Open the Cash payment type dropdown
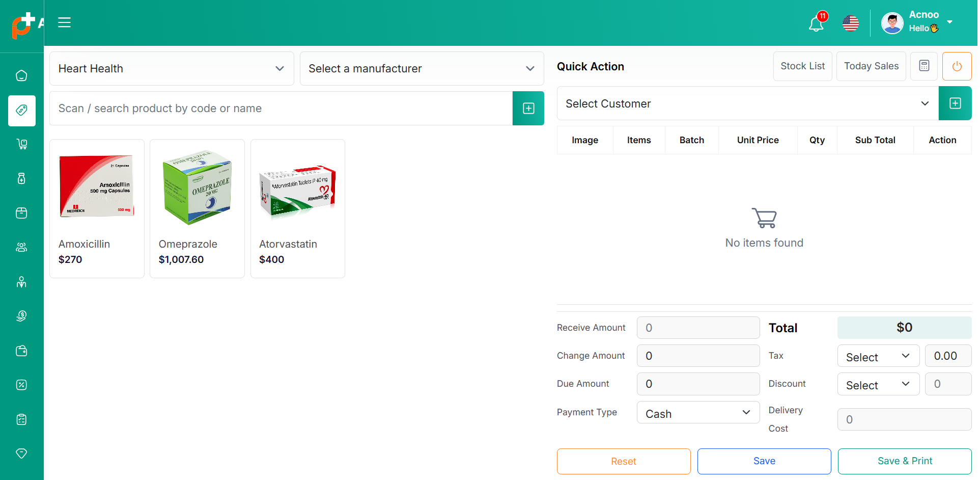 click(x=698, y=413)
